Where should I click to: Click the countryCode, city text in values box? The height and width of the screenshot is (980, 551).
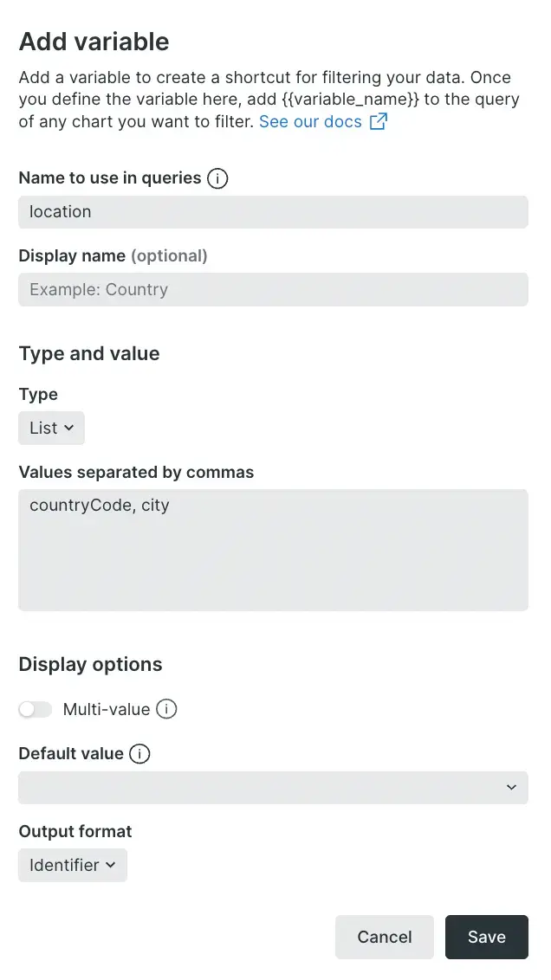(x=100, y=505)
